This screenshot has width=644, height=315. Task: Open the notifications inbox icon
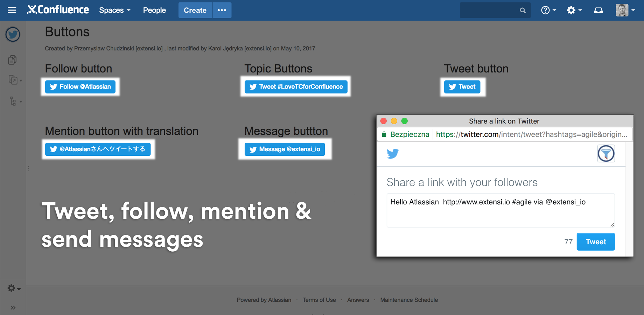[x=598, y=10]
